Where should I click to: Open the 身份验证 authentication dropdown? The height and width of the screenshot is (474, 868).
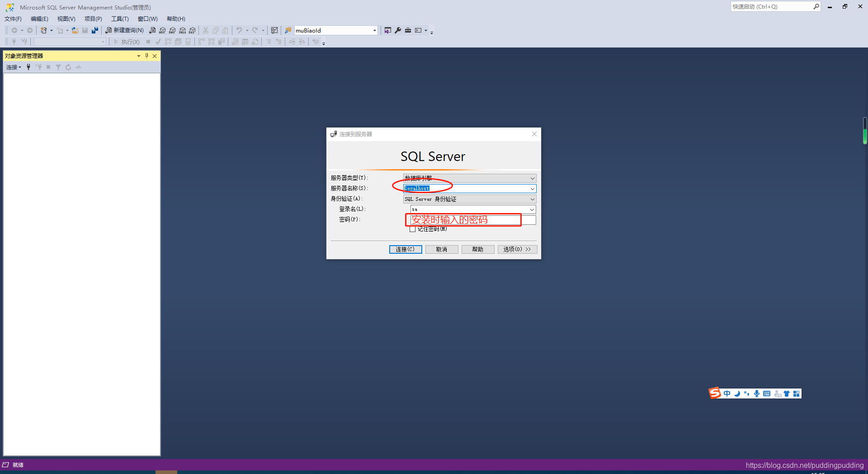pos(532,199)
